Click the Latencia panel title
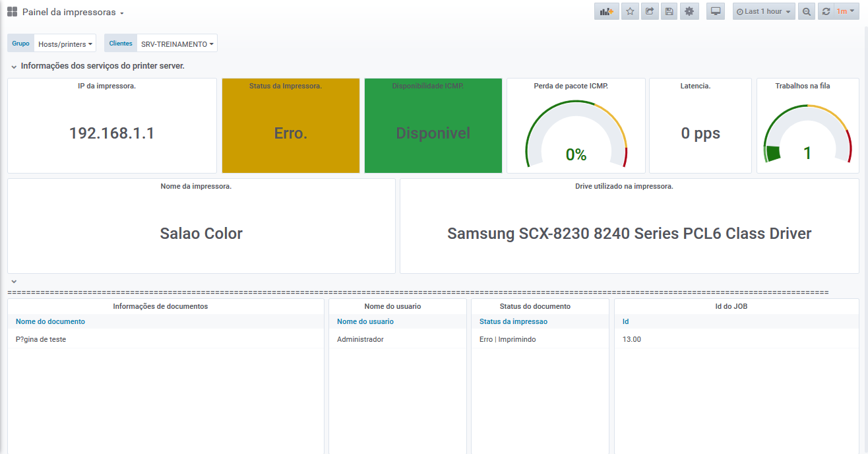Viewport: 868px width, 454px height. pyautogui.click(x=695, y=86)
